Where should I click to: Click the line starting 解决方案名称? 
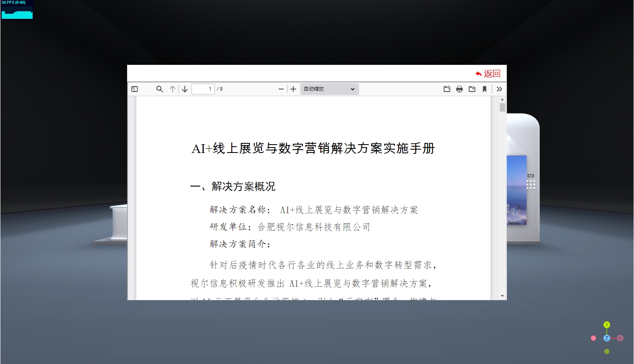314,210
